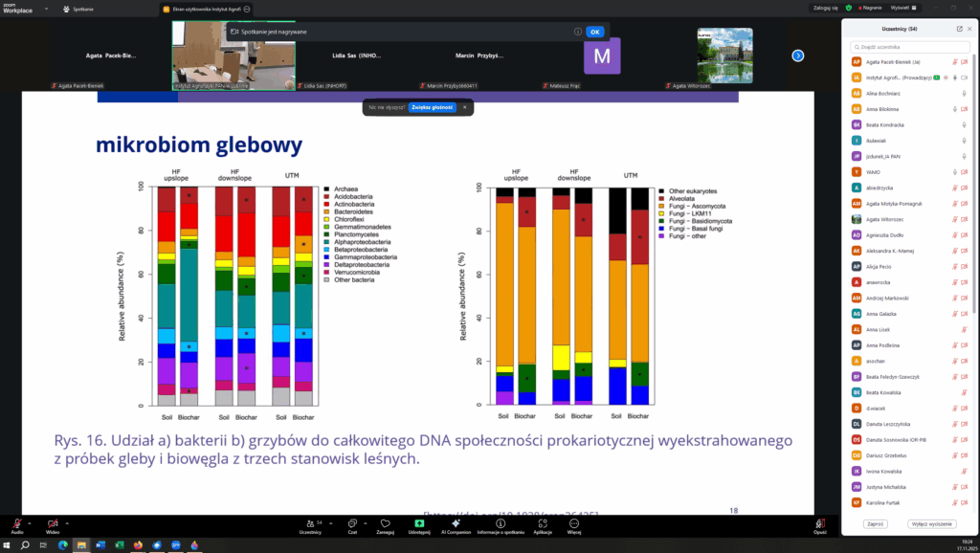The width and height of the screenshot is (980, 553).
Task: Click OK on recording notification
Action: [594, 32]
